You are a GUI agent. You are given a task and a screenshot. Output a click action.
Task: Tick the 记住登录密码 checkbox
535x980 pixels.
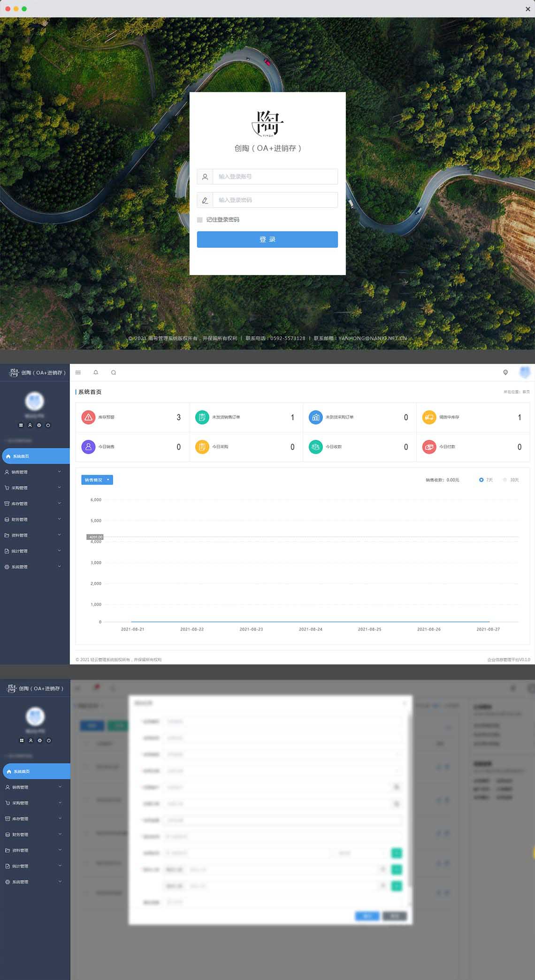[x=200, y=220]
